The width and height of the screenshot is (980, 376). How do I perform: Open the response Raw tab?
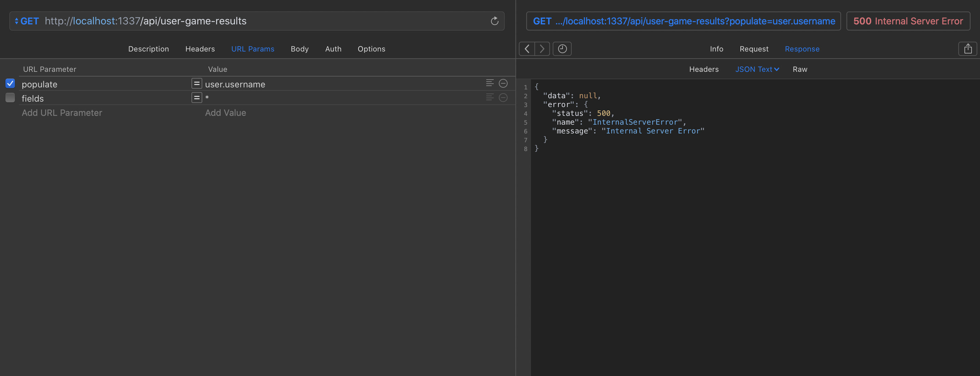click(800, 69)
